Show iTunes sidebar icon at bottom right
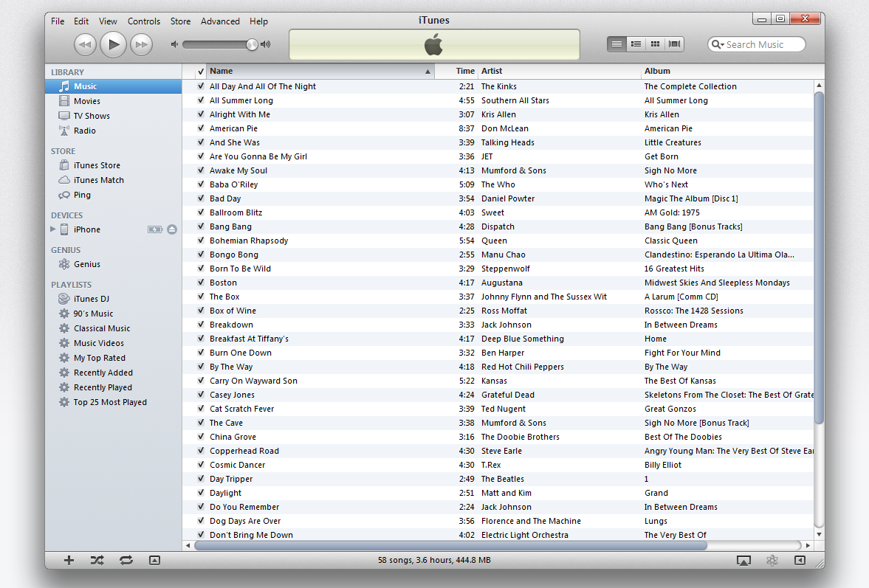This screenshot has height=588, width=869. coord(800,560)
